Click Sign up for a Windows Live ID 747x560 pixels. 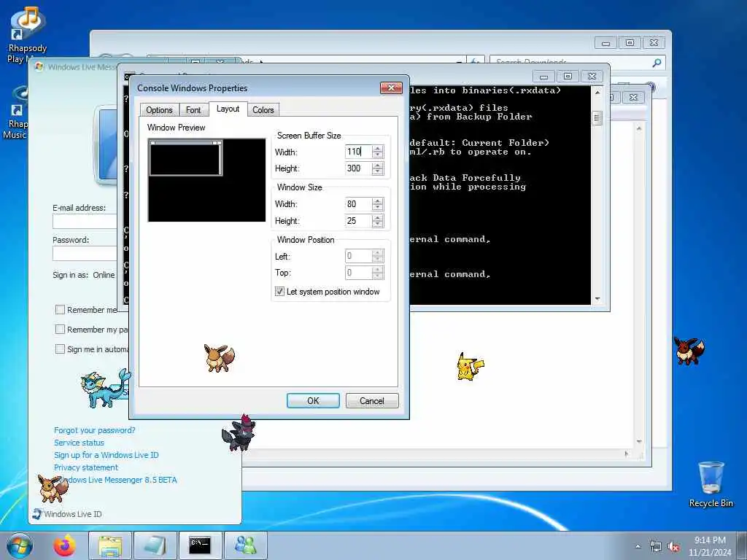tap(107, 455)
